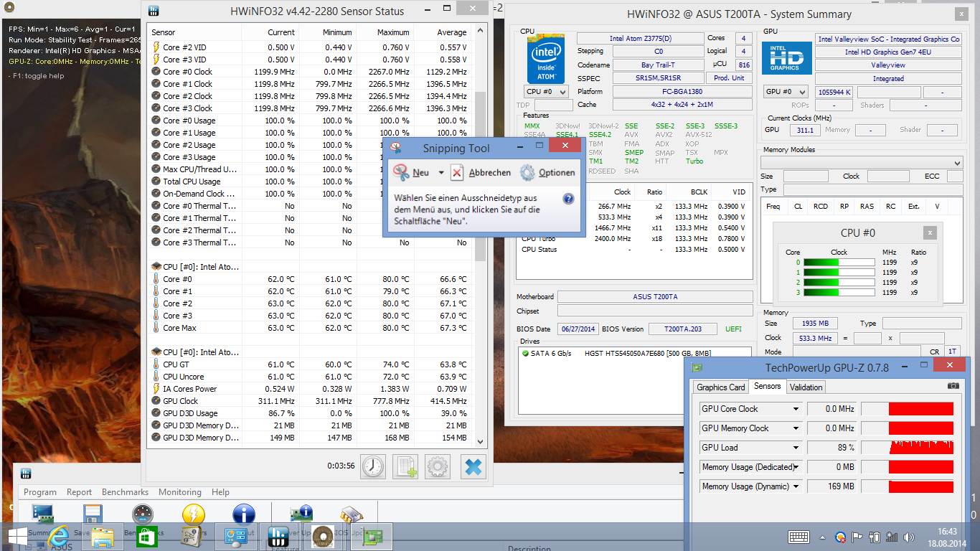The image size is (980, 551).
Task: Close the small CPU #0 clock panel
Action: coord(930,232)
